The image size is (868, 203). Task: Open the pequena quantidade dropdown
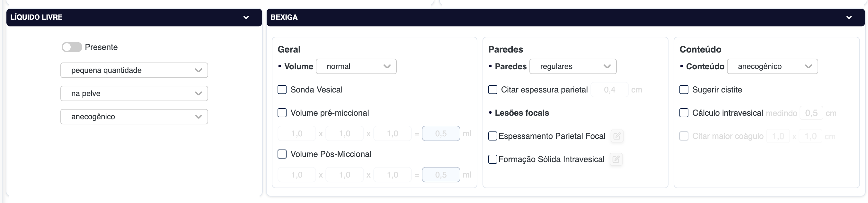[134, 70]
